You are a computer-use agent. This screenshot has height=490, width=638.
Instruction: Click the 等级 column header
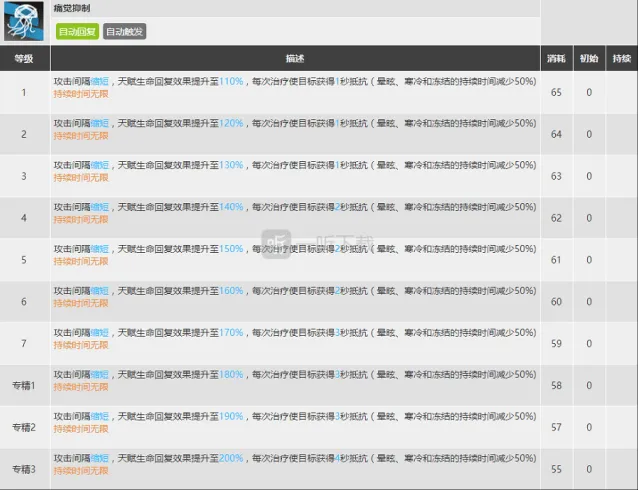coord(23,59)
